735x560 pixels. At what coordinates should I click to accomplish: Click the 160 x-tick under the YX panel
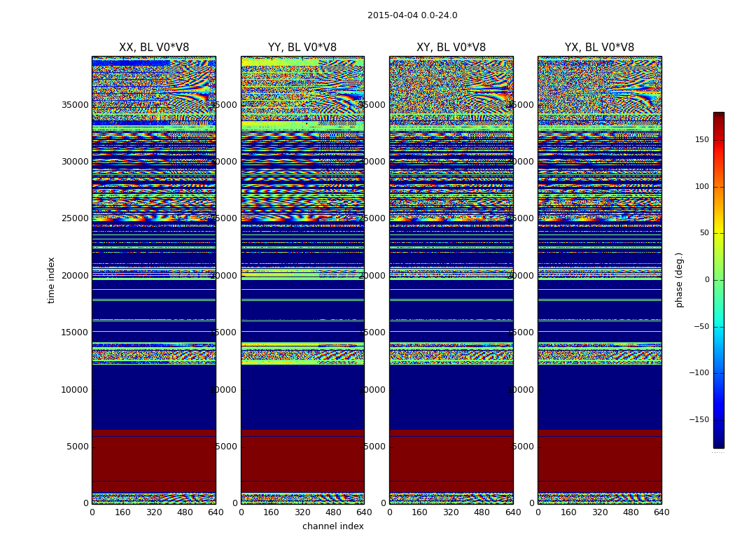pos(568,512)
